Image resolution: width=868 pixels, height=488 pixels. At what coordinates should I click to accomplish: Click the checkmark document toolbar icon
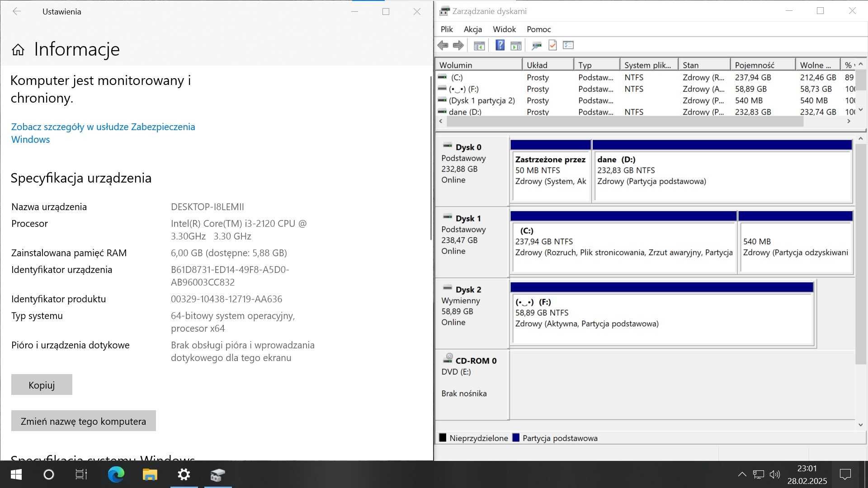[x=552, y=45]
